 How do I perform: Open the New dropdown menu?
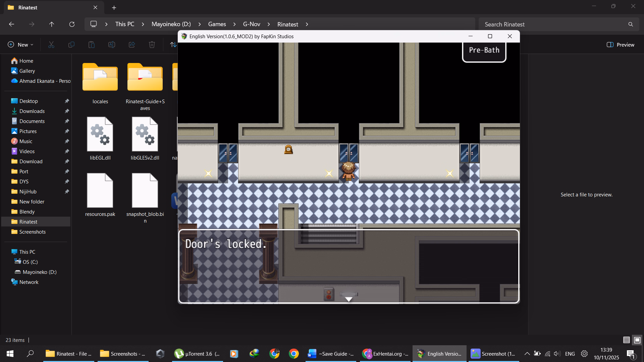tap(21, 45)
